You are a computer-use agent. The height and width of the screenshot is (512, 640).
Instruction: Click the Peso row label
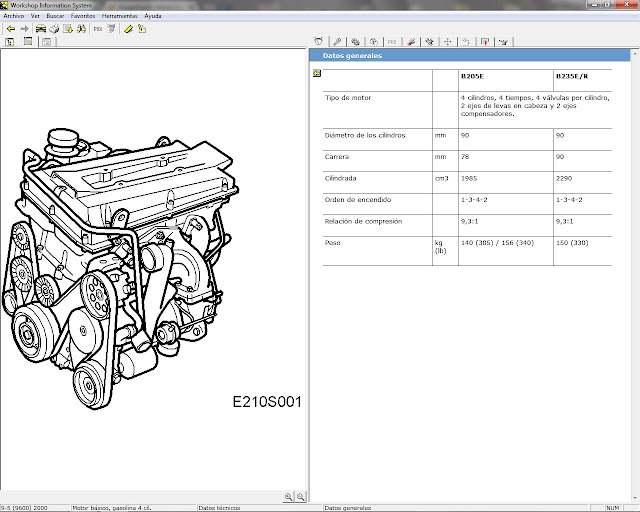point(332,243)
